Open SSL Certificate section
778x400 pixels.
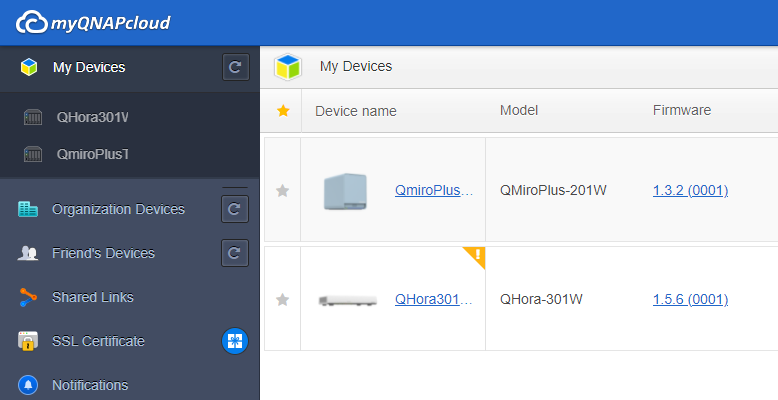click(98, 341)
